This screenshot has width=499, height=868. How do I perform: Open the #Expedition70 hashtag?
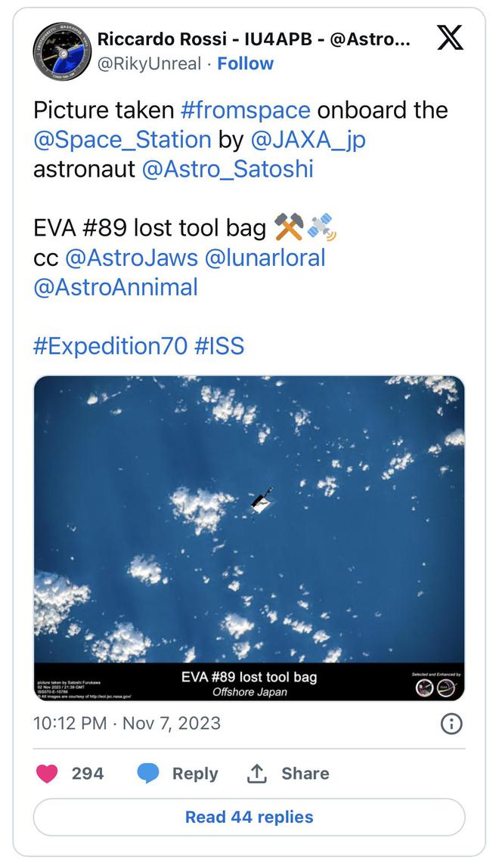(x=110, y=346)
